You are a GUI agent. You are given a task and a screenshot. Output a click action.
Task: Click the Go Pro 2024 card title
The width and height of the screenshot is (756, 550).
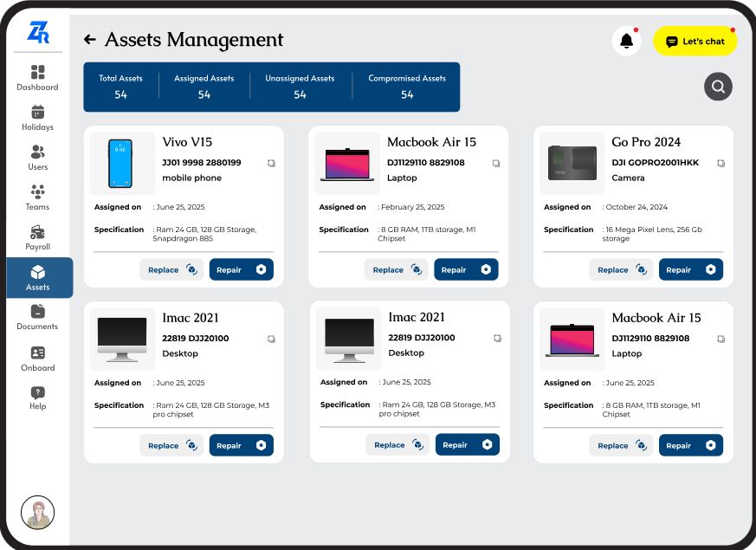(646, 142)
